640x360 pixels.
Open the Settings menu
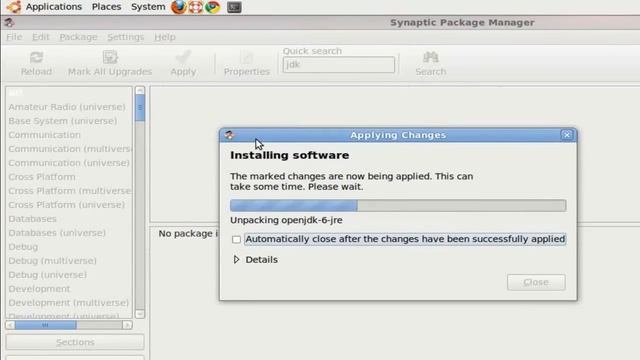click(x=126, y=37)
